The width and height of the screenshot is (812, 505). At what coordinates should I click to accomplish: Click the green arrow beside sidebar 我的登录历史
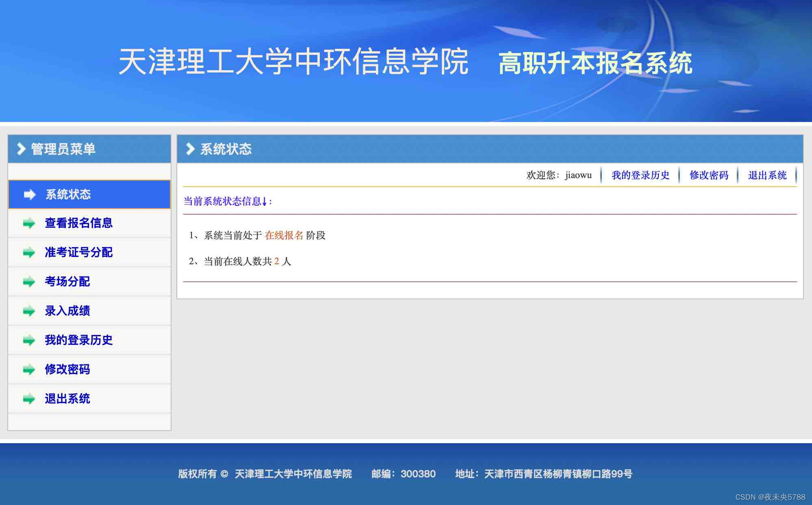[x=29, y=340]
